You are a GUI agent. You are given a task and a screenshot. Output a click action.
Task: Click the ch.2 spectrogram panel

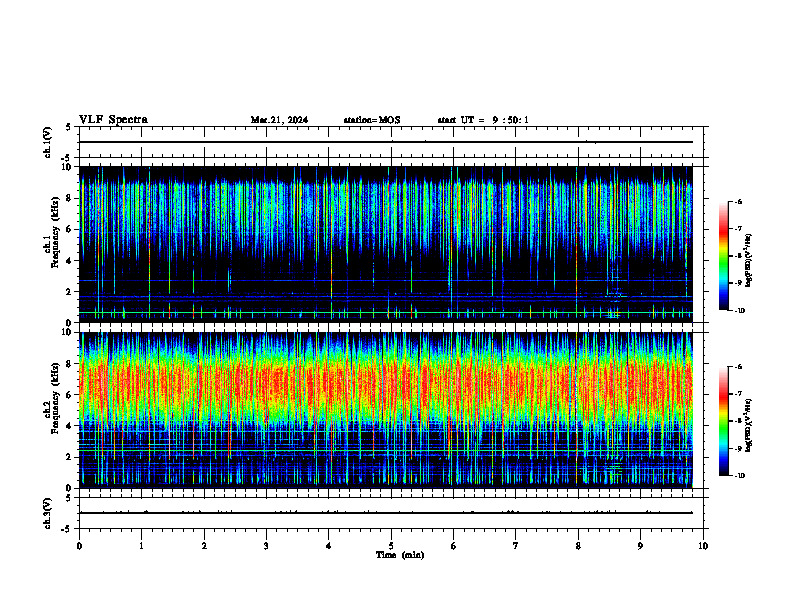[x=386, y=410]
